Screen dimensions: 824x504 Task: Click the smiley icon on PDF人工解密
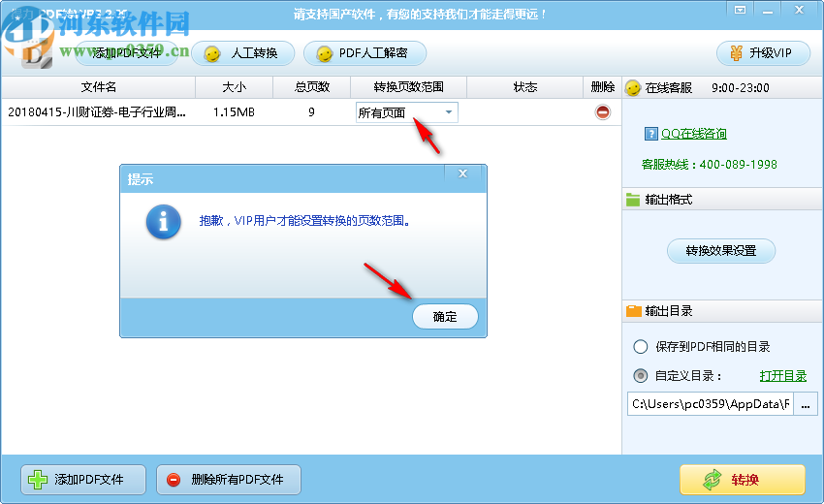(325, 54)
